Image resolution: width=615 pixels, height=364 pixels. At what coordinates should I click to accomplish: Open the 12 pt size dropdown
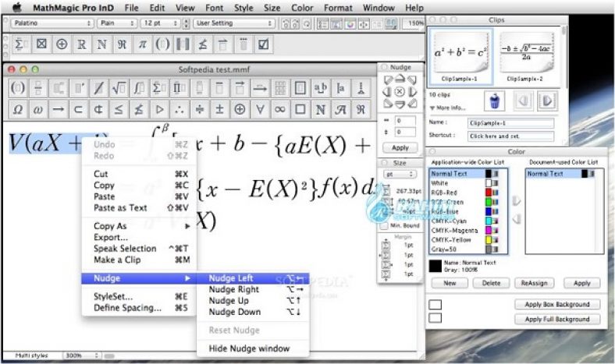coord(161,23)
